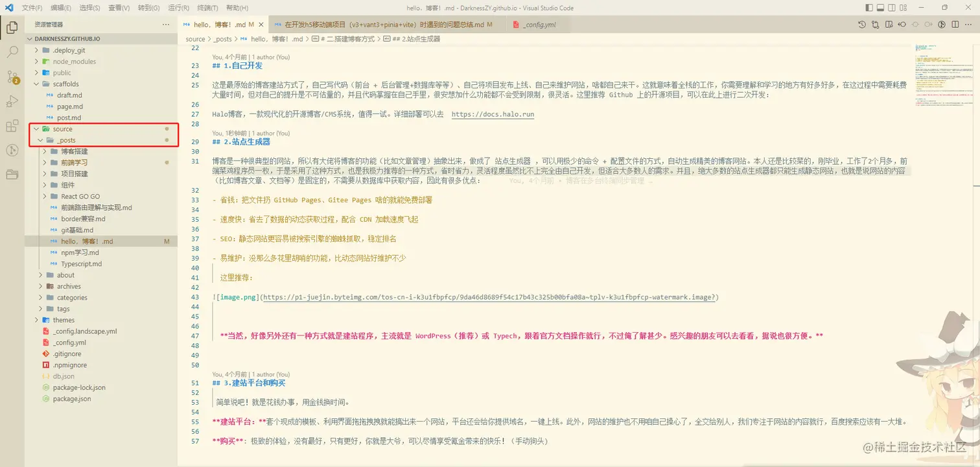The width and height of the screenshot is (980, 467).
Task: Collapse the source folder
Action: click(100, 129)
